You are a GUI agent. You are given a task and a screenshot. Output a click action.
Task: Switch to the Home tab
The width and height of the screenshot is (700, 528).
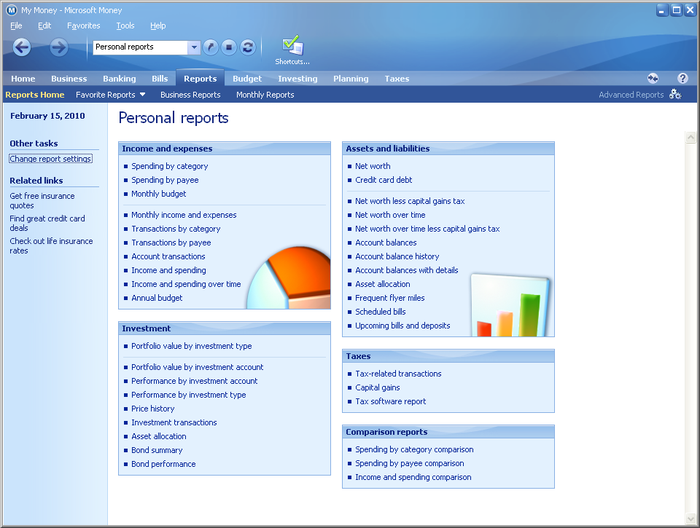23,79
